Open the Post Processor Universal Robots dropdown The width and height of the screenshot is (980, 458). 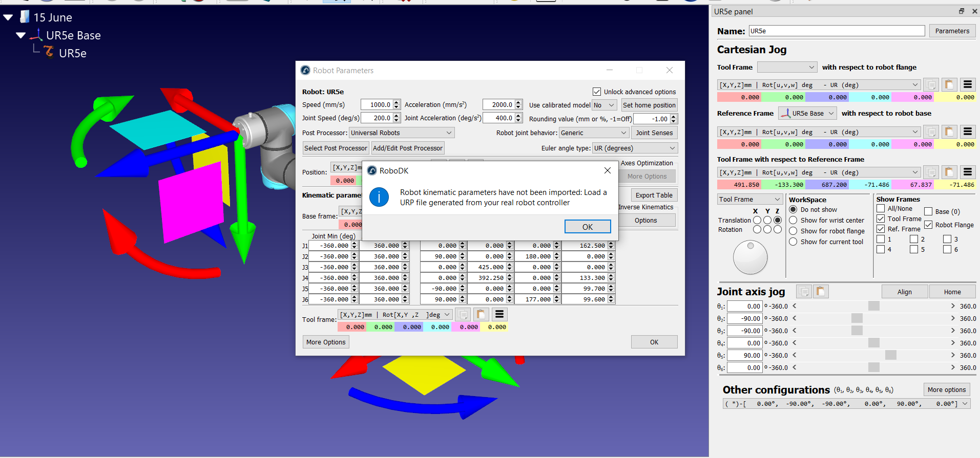pos(402,133)
